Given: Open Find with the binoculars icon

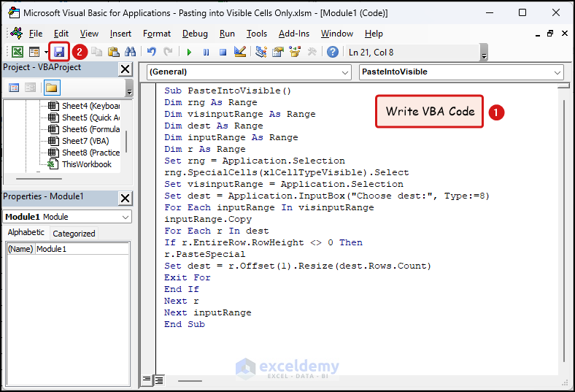Looking at the screenshot, I should [x=130, y=52].
